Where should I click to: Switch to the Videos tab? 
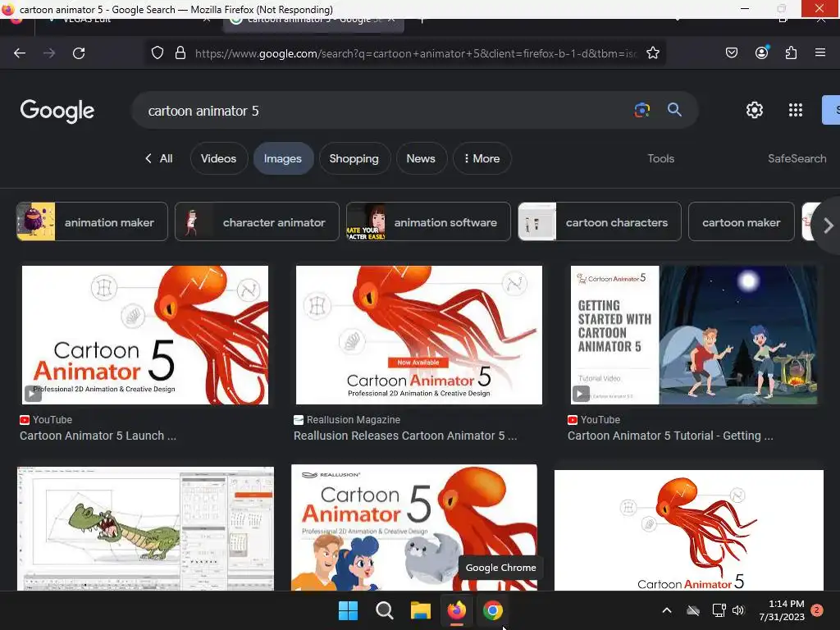coord(218,158)
